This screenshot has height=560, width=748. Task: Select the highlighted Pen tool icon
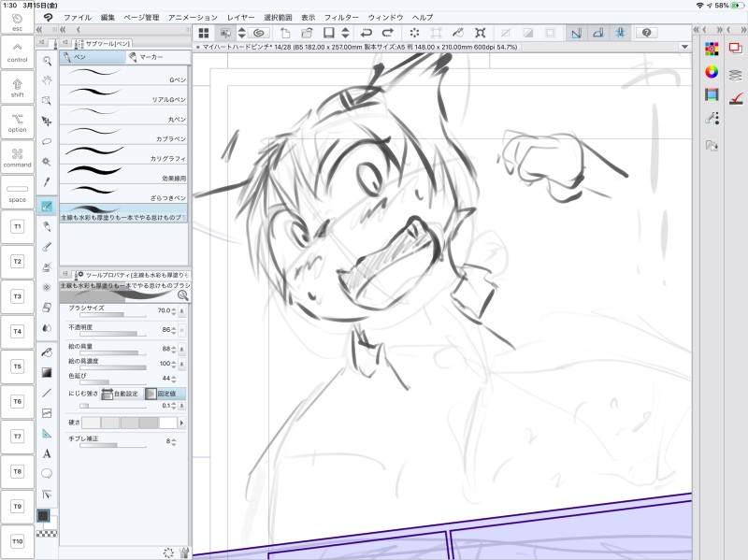point(47,206)
